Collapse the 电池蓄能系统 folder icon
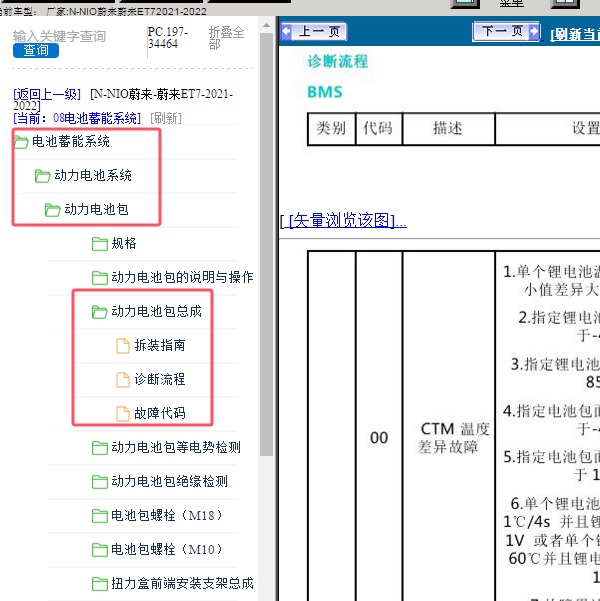This screenshot has height=601, width=600. pyautogui.click(x=21, y=142)
